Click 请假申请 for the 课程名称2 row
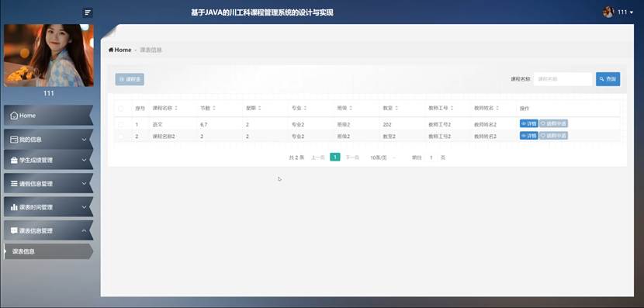The height and width of the screenshot is (308, 644). [554, 136]
